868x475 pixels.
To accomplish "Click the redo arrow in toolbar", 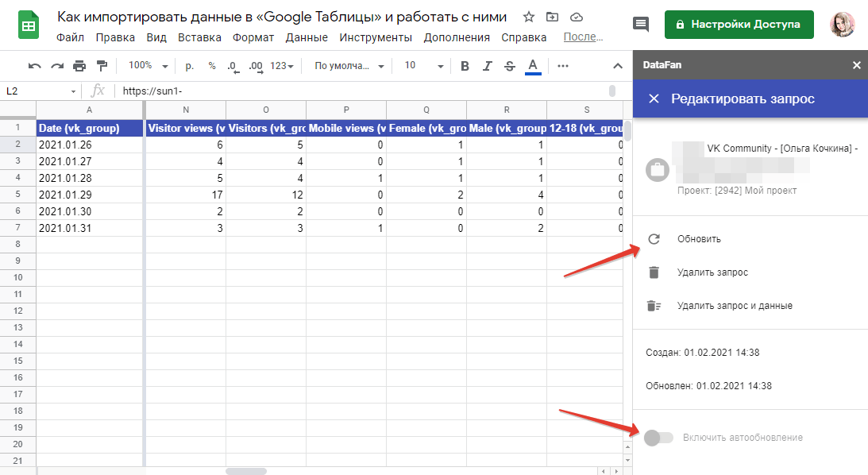I will tap(56, 66).
